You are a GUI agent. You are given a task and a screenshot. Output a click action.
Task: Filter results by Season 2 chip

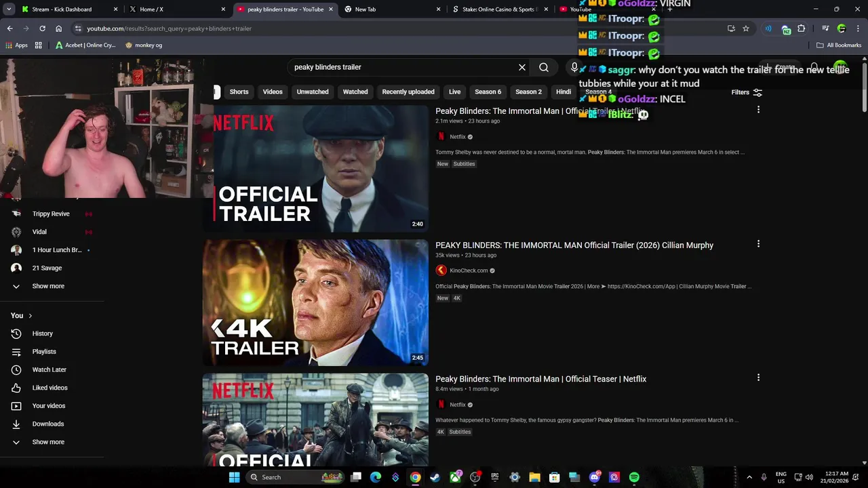coord(528,92)
